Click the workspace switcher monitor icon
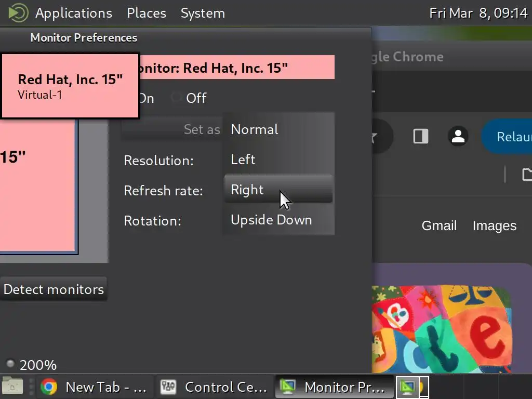 (x=408, y=387)
